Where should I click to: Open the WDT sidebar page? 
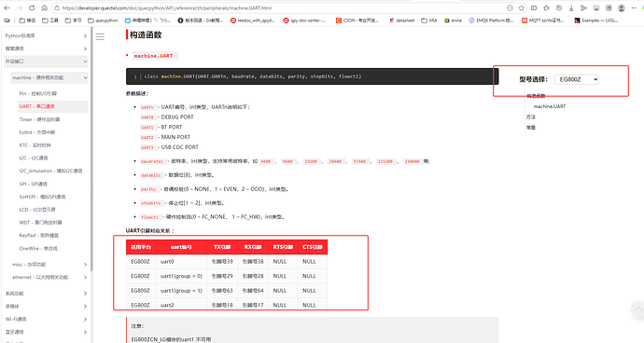tap(40, 223)
